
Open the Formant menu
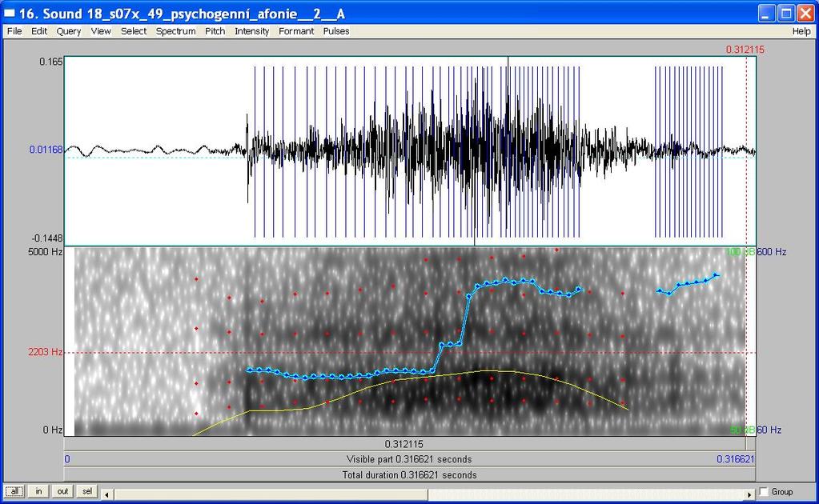pyautogui.click(x=296, y=31)
